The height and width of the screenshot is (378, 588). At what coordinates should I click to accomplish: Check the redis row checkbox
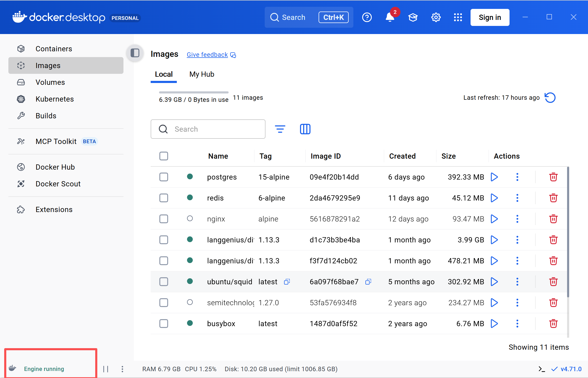coord(164,198)
